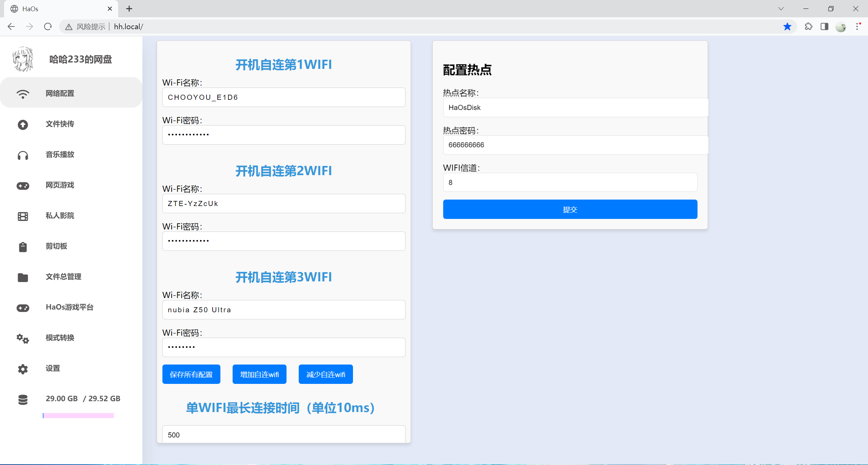This screenshot has width=868, height=465.
Task: Click the 29.00 GB / 29.52 GB storage text
Action: 83,398
